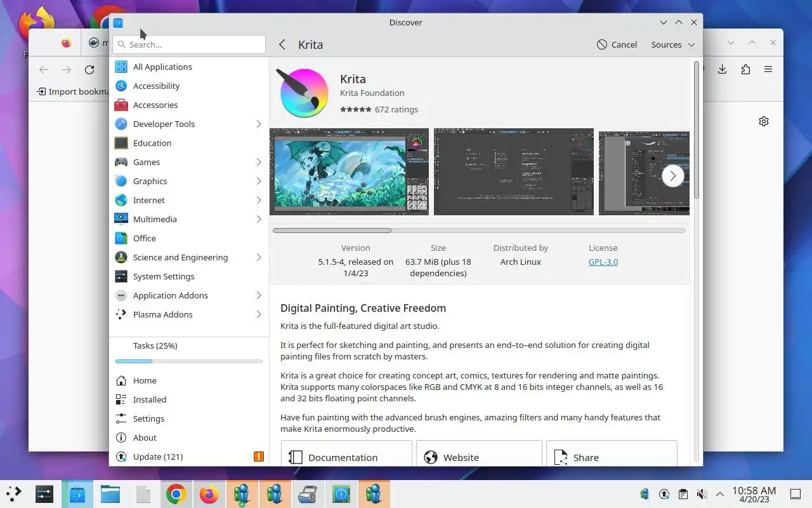Expand the Games category

tap(259, 162)
